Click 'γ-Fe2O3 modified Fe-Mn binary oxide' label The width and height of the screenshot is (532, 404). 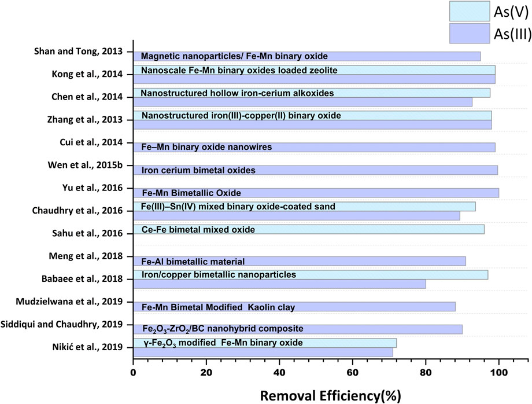[223, 343]
